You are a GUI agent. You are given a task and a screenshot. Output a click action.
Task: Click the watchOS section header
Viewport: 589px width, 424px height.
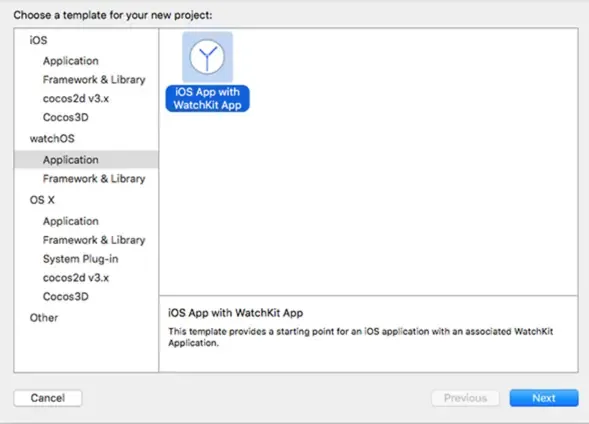[52, 139]
